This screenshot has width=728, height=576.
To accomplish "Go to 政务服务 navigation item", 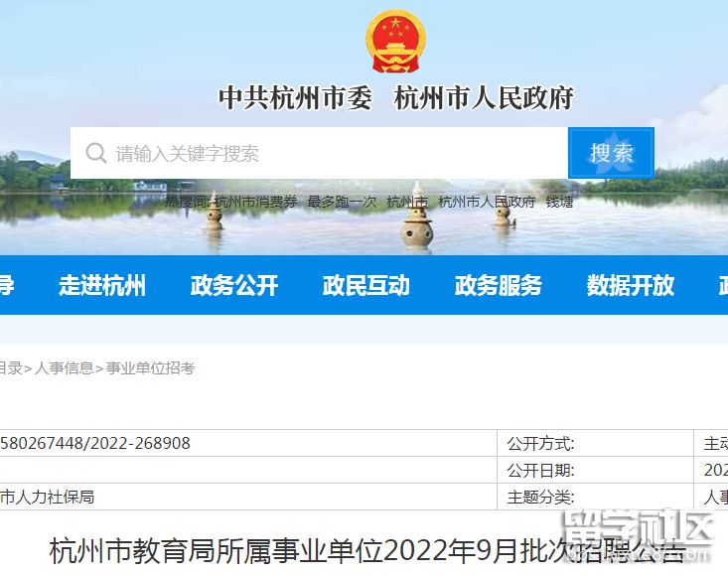I will 499,286.
